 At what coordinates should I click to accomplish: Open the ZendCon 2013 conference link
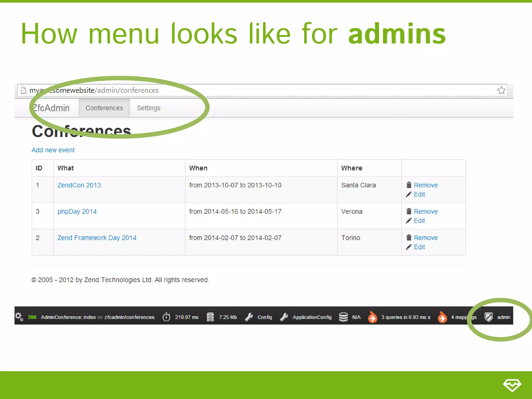coord(79,185)
